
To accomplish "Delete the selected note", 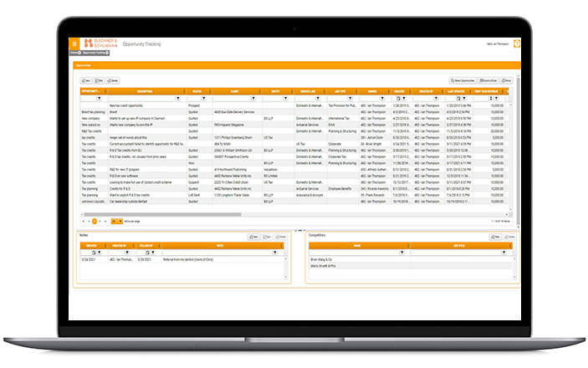I will pyautogui.click(x=280, y=237).
